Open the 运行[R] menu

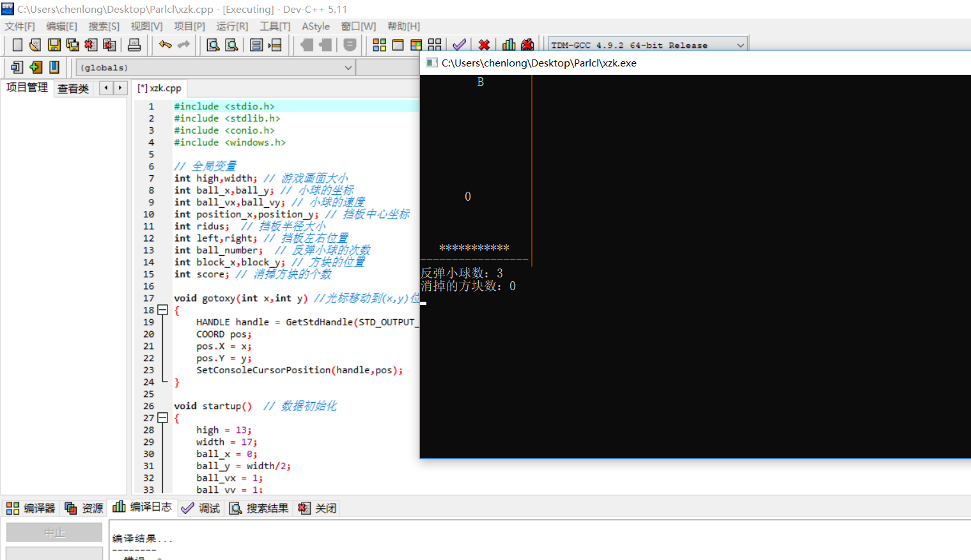232,26
